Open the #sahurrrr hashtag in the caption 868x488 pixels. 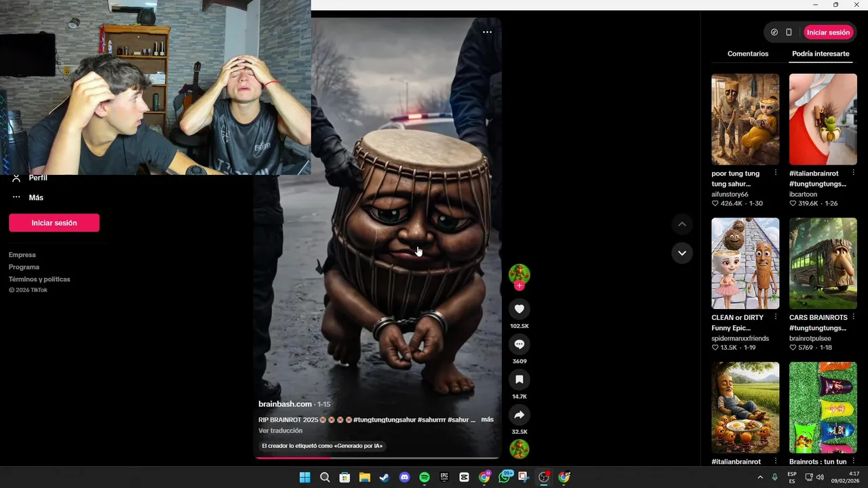pos(432,420)
